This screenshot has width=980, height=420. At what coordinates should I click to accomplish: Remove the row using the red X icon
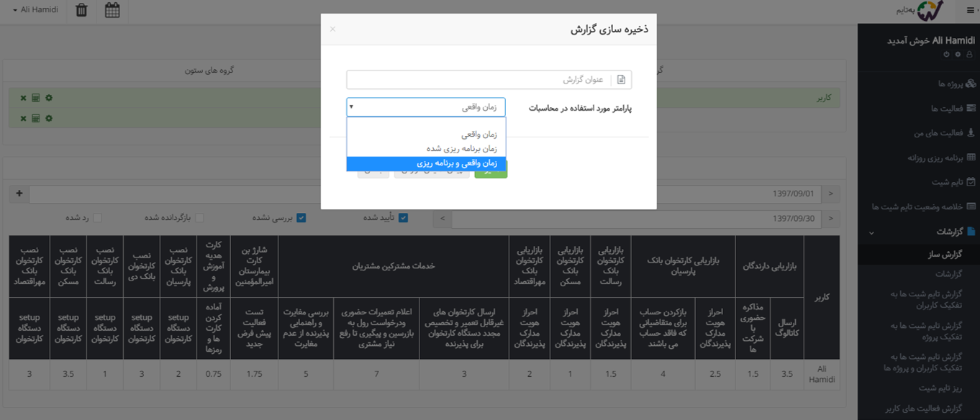(23, 97)
